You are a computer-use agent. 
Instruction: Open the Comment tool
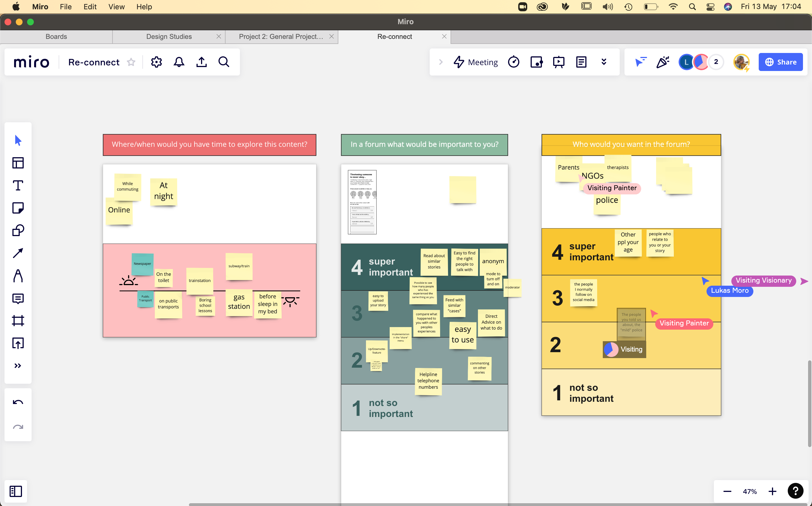point(18,298)
